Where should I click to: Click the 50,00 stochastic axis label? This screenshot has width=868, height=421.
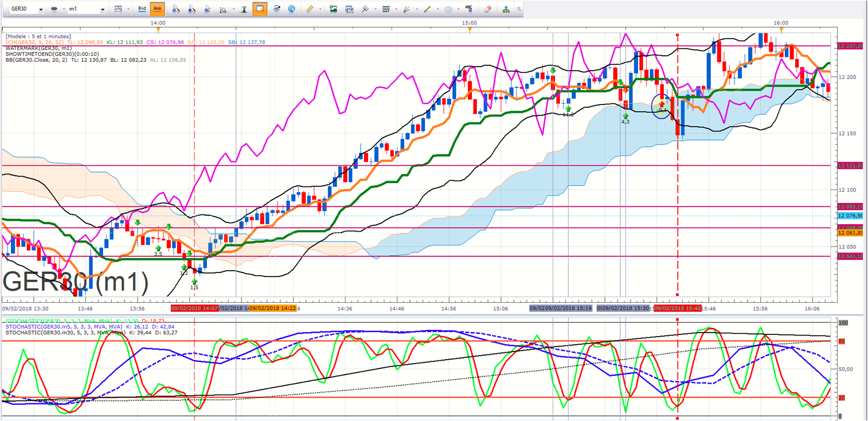pyautogui.click(x=847, y=369)
